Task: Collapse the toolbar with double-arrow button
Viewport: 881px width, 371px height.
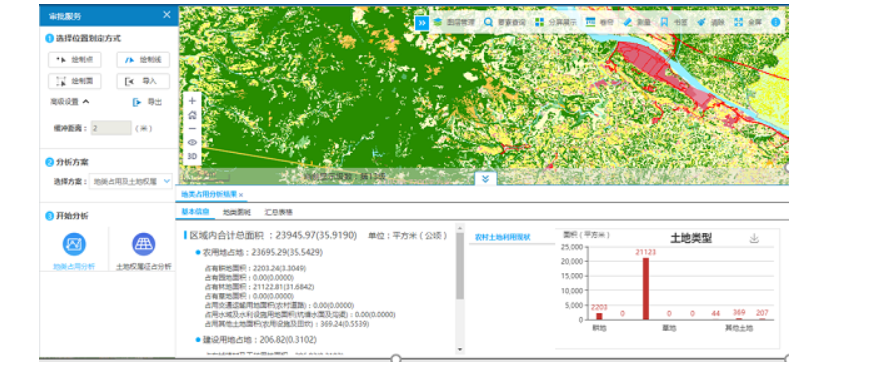Action: click(422, 22)
